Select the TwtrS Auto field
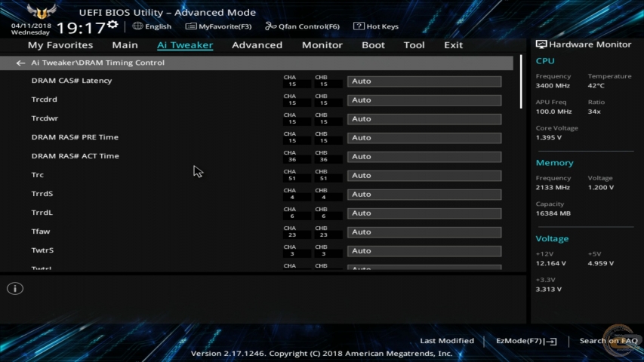Viewport: 644px width, 362px height. (424, 251)
